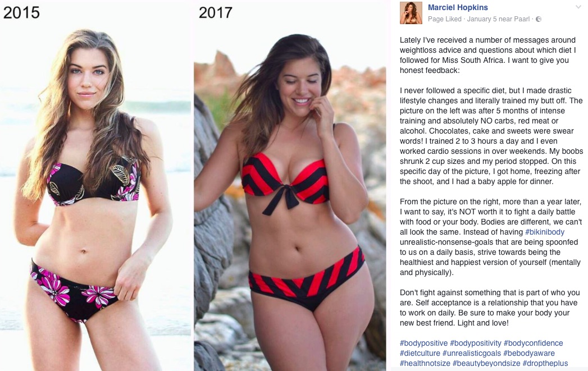This screenshot has width=588, height=371.
Task: Open the #bodypositive hashtag
Action: 424,343
